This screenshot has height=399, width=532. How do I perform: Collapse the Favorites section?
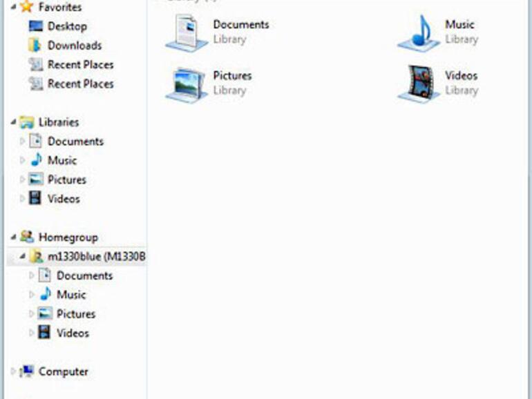point(13,7)
